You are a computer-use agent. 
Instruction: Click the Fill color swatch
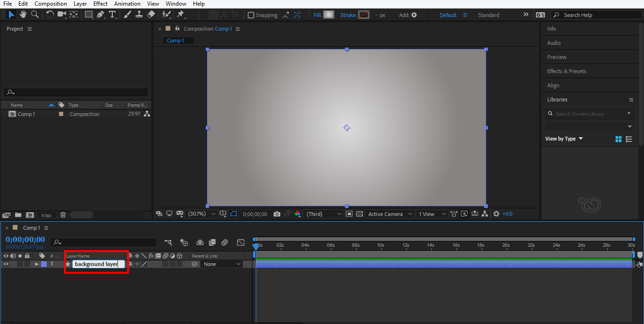tap(328, 15)
